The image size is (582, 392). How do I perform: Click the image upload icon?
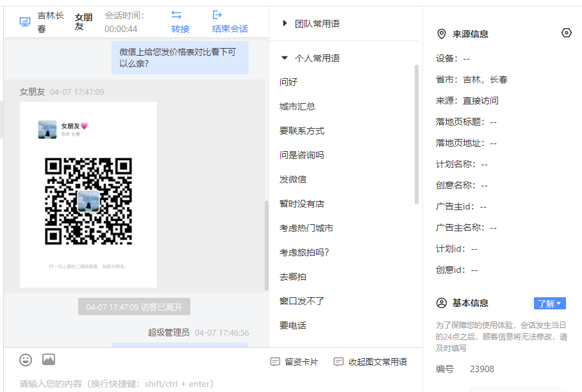coord(49,359)
